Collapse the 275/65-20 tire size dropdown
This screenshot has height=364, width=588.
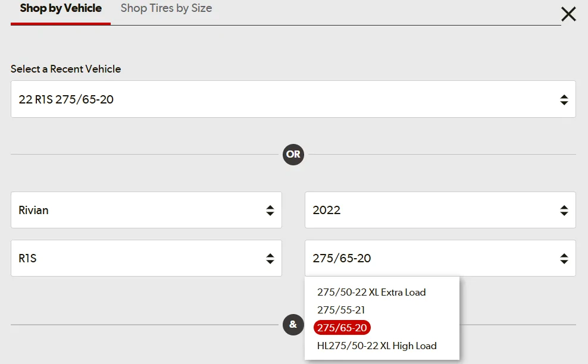pyautogui.click(x=440, y=258)
